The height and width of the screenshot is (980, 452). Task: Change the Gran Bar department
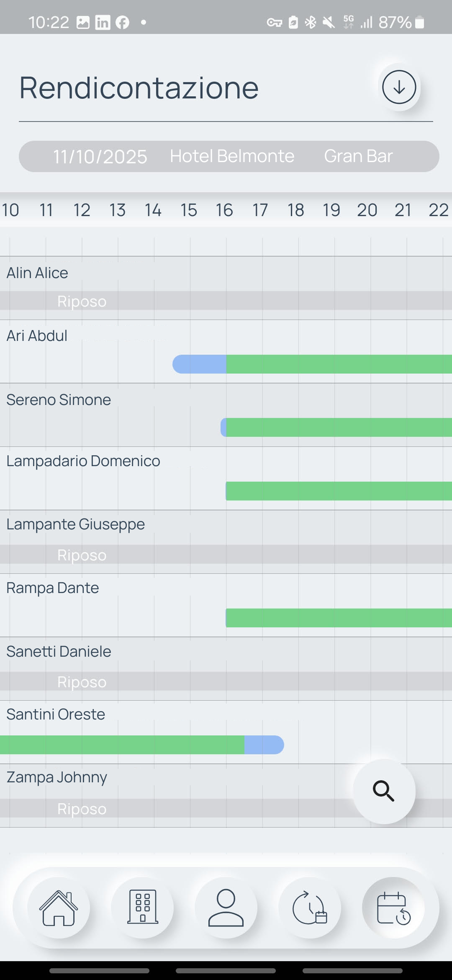tap(358, 156)
